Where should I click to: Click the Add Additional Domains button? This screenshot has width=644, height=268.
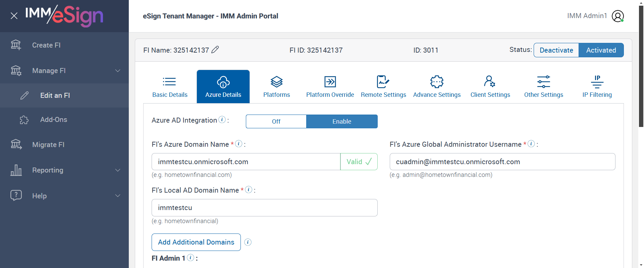click(196, 242)
